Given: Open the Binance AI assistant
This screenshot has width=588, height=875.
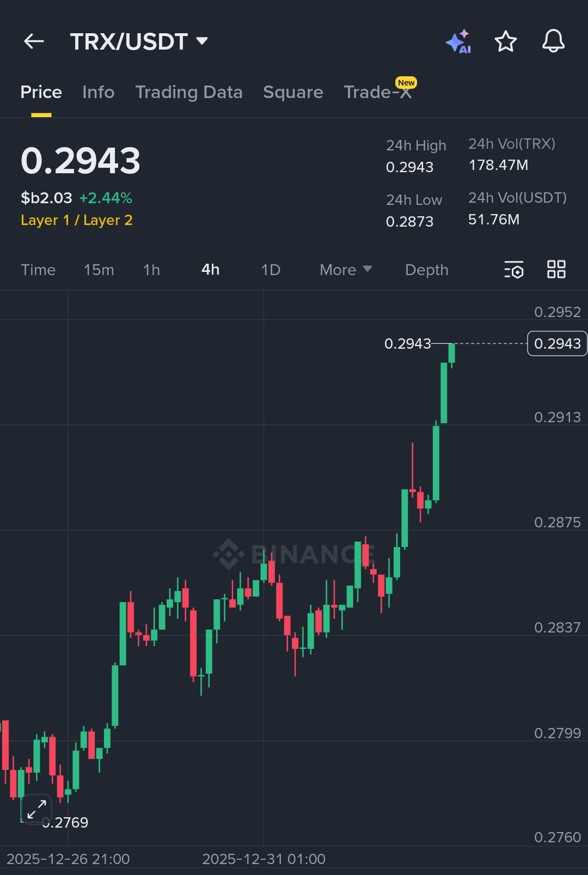Looking at the screenshot, I should point(458,41).
